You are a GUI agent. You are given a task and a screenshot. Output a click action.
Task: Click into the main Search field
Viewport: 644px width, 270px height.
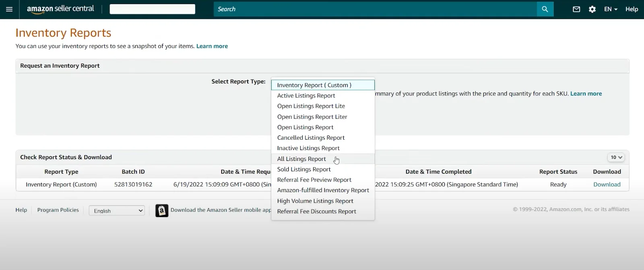[x=375, y=9]
